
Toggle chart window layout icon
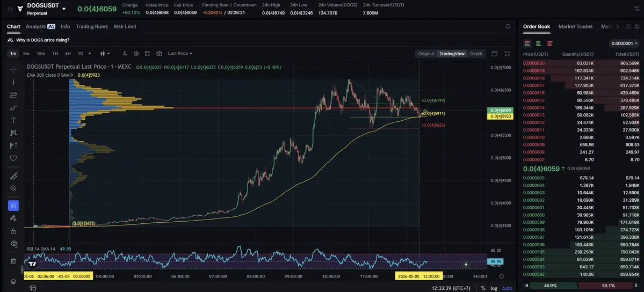(495, 53)
